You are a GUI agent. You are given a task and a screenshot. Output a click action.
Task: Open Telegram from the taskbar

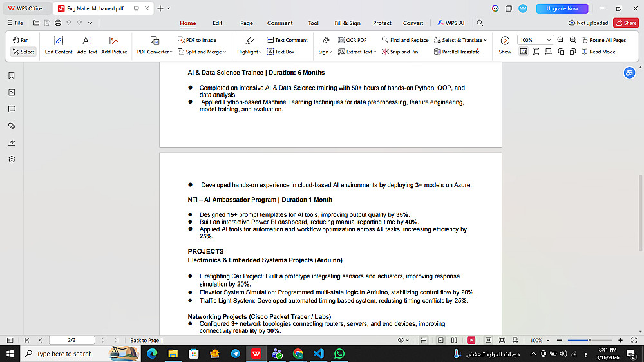click(x=235, y=354)
